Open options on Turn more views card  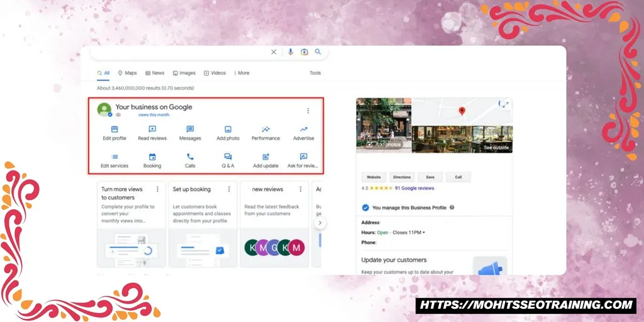[157, 189]
